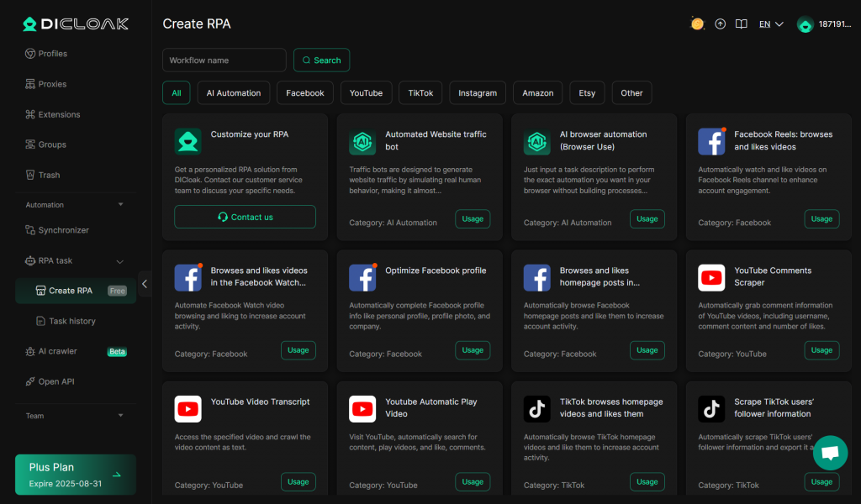Click Automated Website traffic bot icon
Image resolution: width=861 pixels, height=504 pixels.
(x=362, y=141)
